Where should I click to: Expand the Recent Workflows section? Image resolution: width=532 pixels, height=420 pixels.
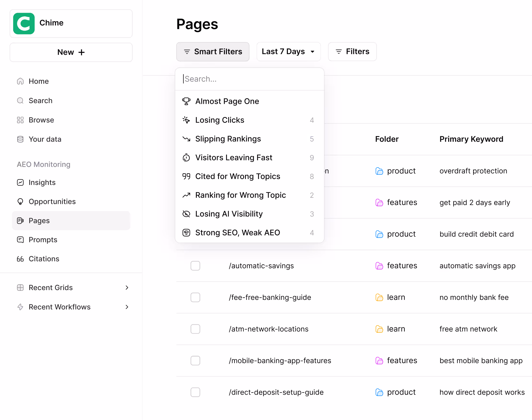pos(127,307)
